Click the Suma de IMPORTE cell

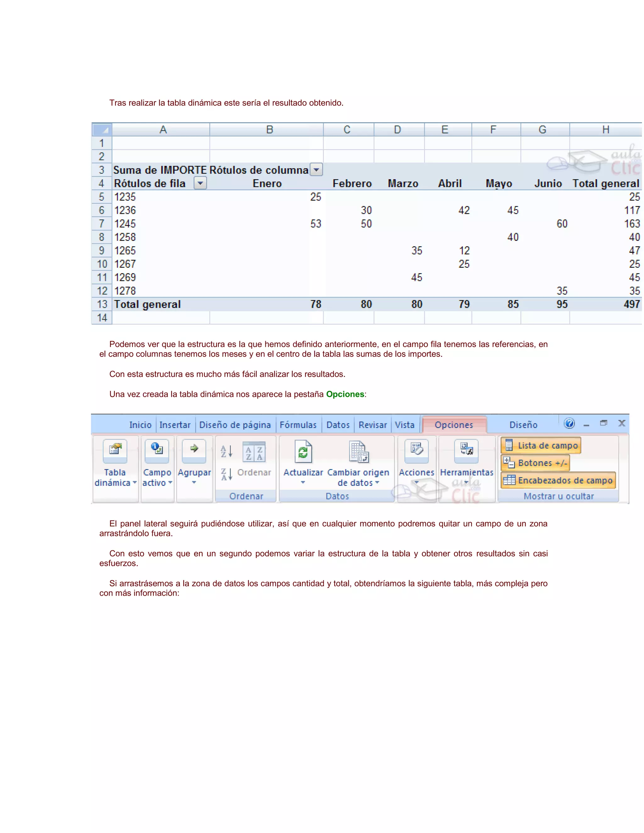[161, 170]
